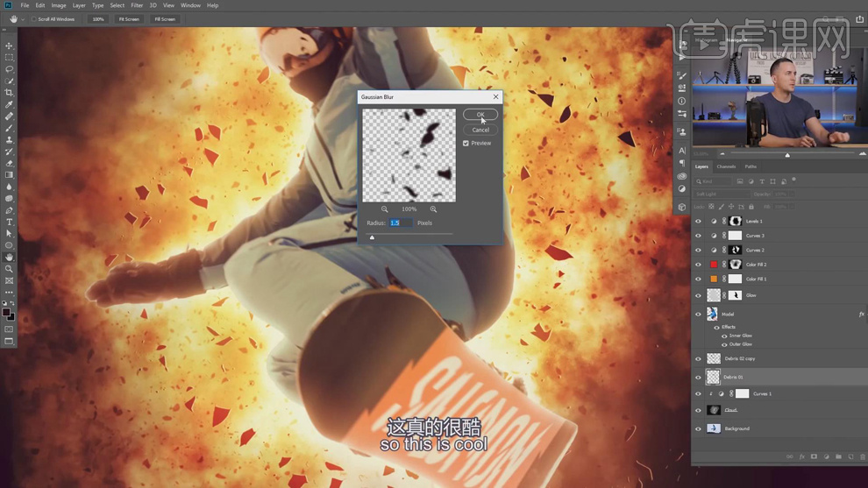Screen dimensions: 868x488
Task: Open the layer Kind filter dropdown
Action: tap(713, 181)
